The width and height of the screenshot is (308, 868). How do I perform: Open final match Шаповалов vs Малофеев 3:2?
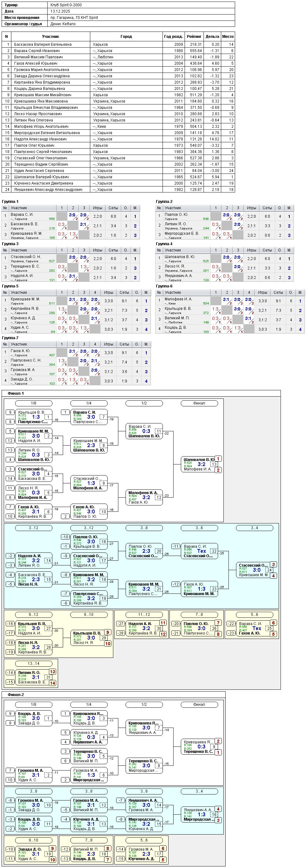click(199, 464)
